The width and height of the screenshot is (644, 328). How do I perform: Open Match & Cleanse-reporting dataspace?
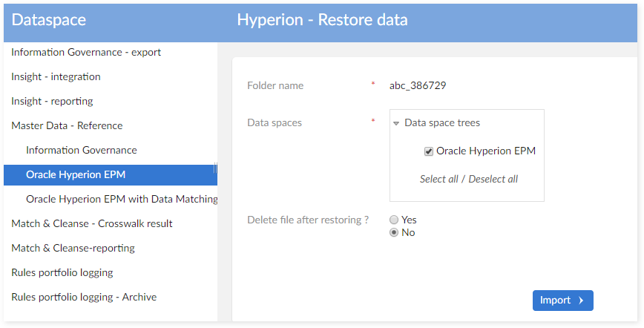(73, 249)
